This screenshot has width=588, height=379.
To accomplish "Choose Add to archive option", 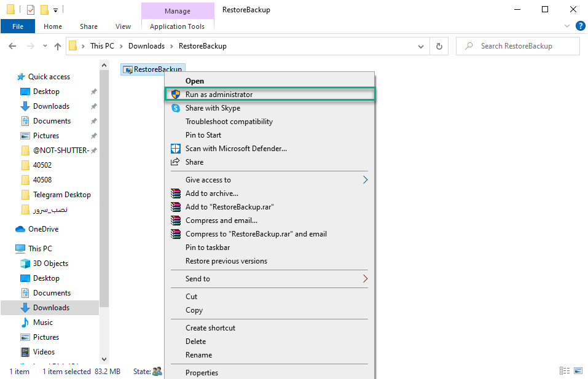I will pos(270,193).
